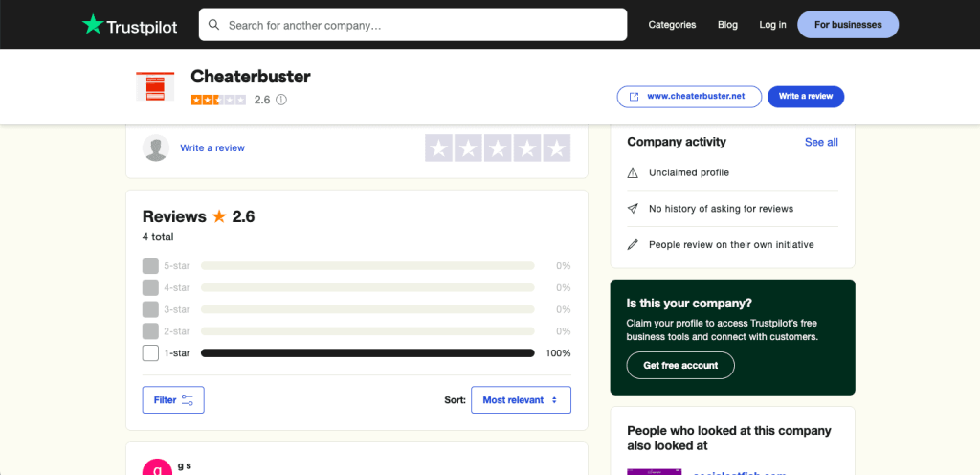This screenshot has height=475, width=980.
Task: Click the blue Write a review button
Action: point(806,97)
